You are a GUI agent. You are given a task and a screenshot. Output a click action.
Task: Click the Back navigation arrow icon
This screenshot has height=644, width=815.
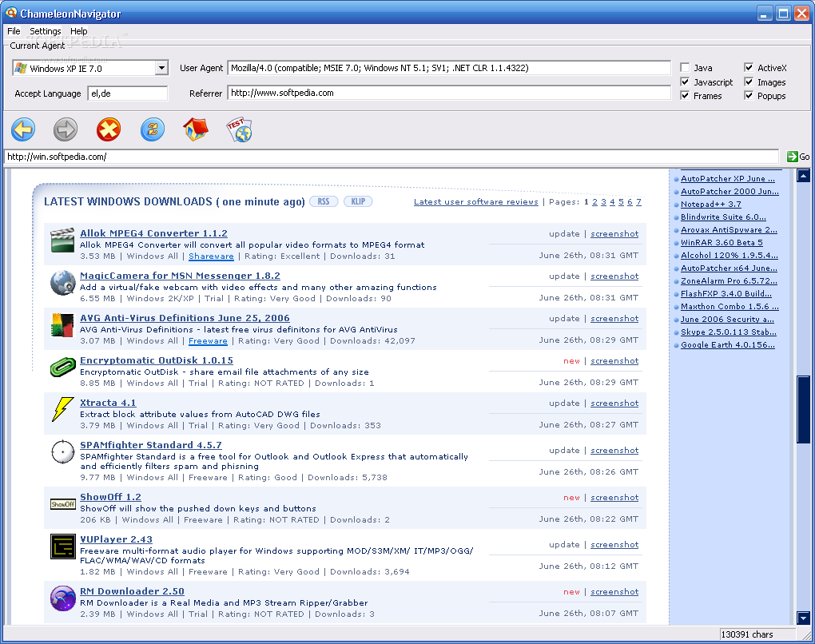23,129
